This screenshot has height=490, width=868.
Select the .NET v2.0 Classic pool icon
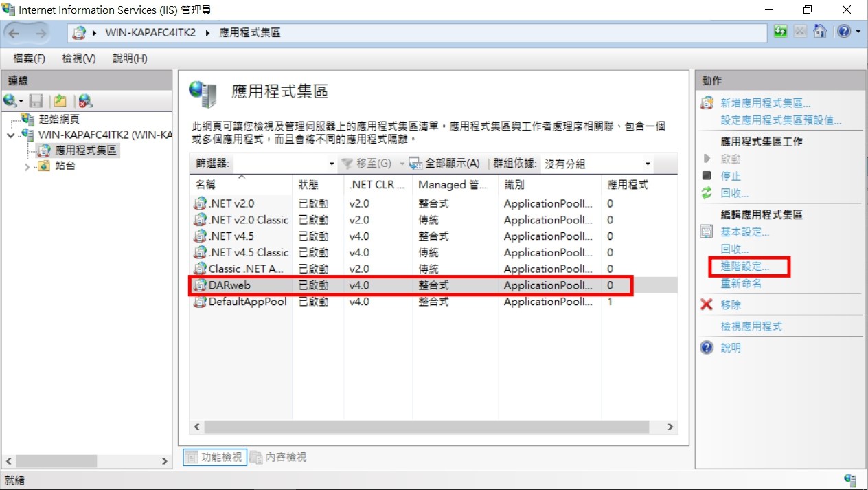(200, 220)
